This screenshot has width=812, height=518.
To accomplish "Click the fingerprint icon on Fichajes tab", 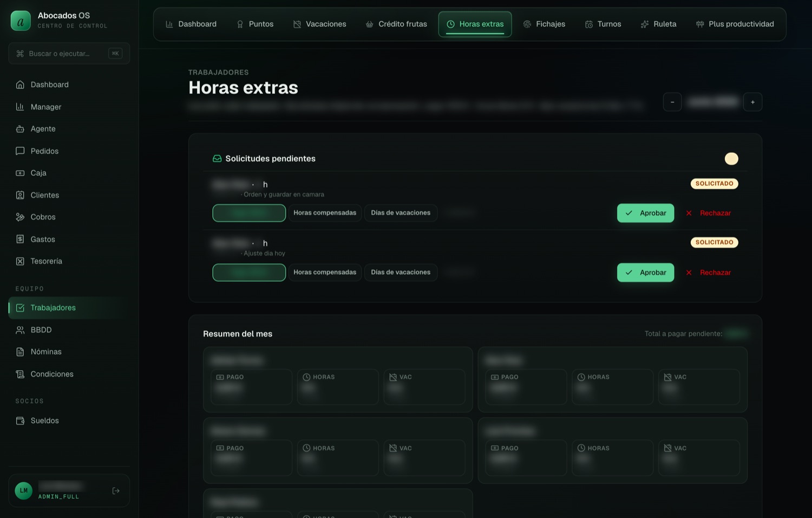I will tap(527, 24).
